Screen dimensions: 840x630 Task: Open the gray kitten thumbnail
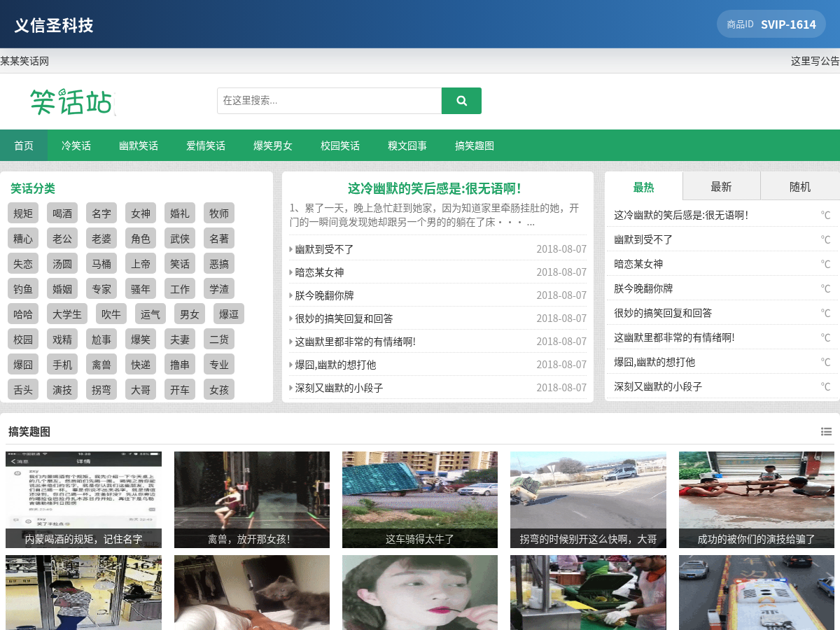click(252, 592)
